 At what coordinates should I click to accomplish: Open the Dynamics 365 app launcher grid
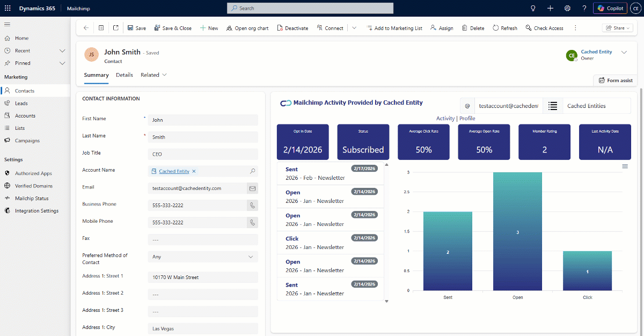[x=8, y=8]
